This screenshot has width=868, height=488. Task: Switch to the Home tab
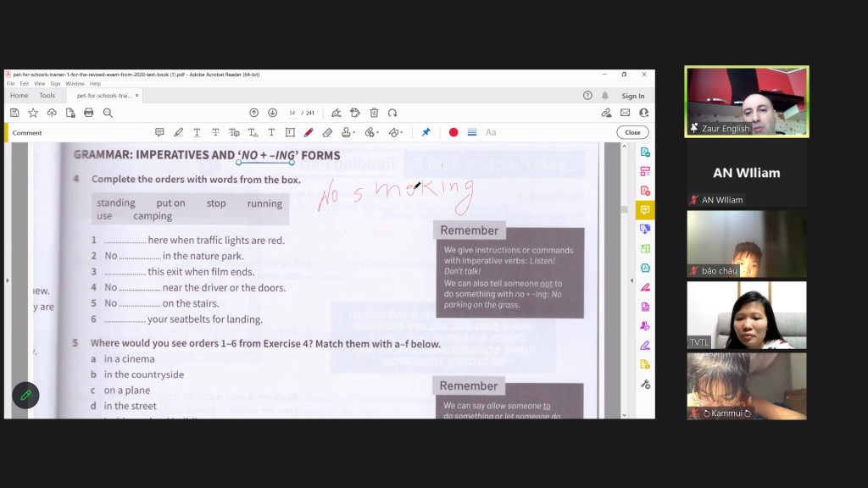click(19, 96)
